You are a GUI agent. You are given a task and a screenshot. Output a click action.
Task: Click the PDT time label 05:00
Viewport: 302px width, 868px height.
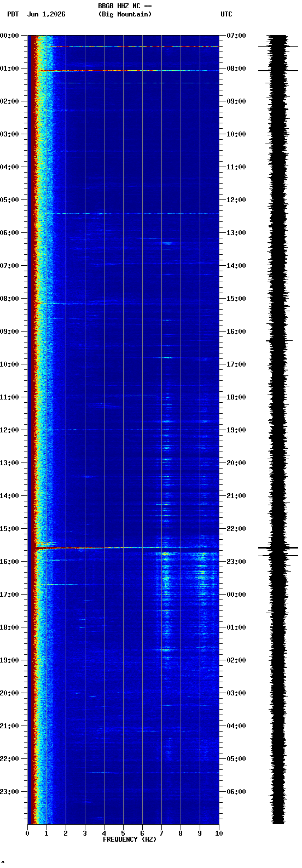[x=9, y=200]
